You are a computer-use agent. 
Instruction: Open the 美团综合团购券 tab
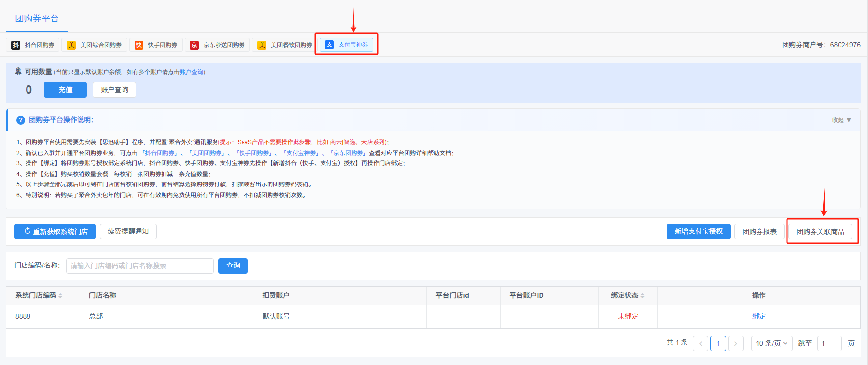(x=95, y=45)
